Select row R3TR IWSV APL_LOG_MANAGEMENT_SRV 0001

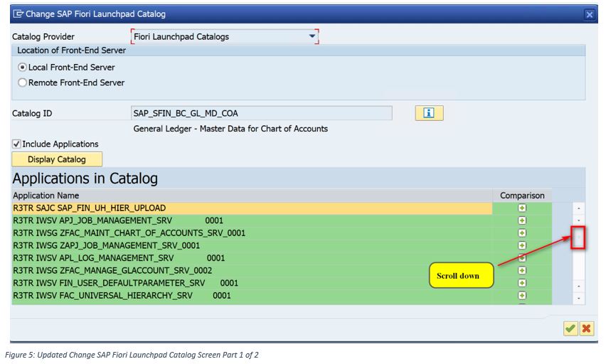coord(252,258)
